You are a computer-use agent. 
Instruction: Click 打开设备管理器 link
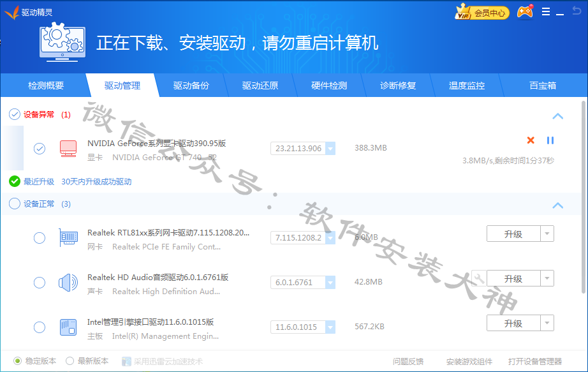[535, 362]
